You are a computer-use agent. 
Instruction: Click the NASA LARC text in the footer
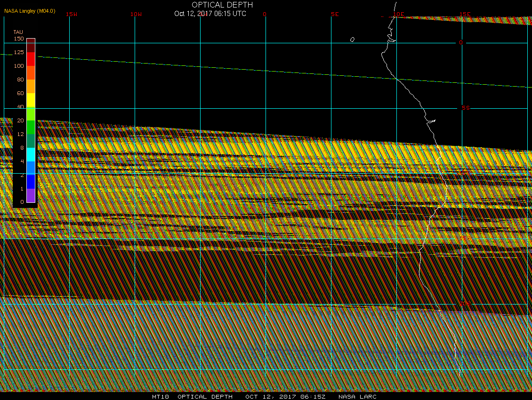click(357, 397)
